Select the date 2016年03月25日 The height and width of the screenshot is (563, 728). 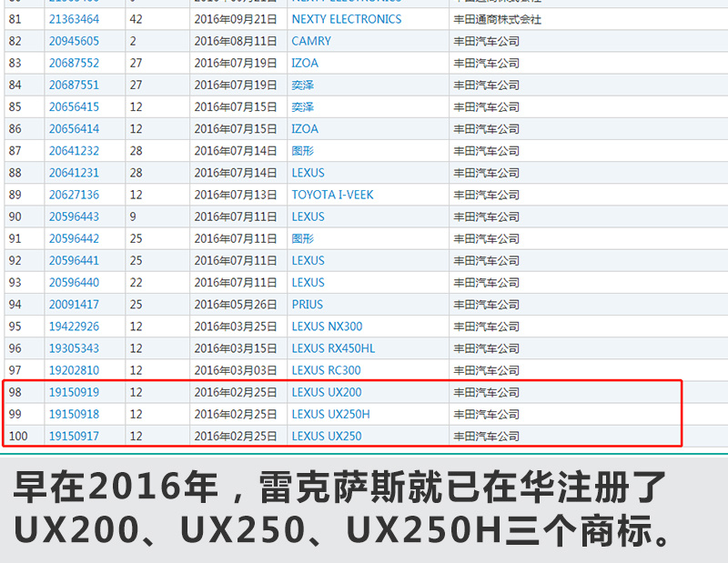(236, 327)
